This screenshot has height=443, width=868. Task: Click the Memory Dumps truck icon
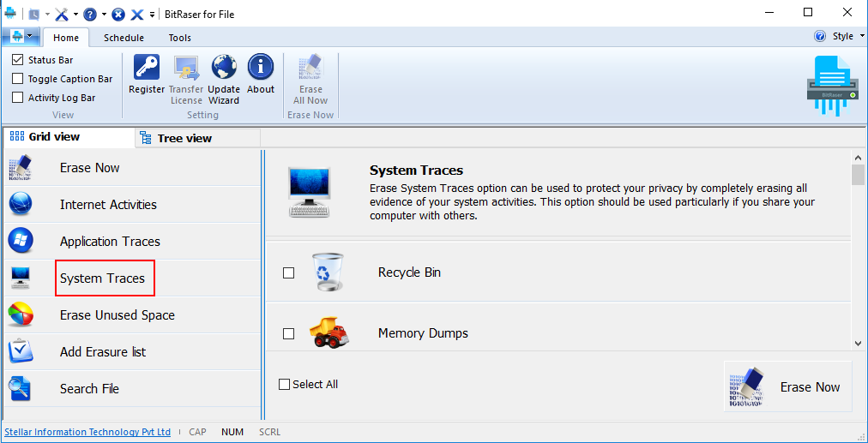pos(329,333)
